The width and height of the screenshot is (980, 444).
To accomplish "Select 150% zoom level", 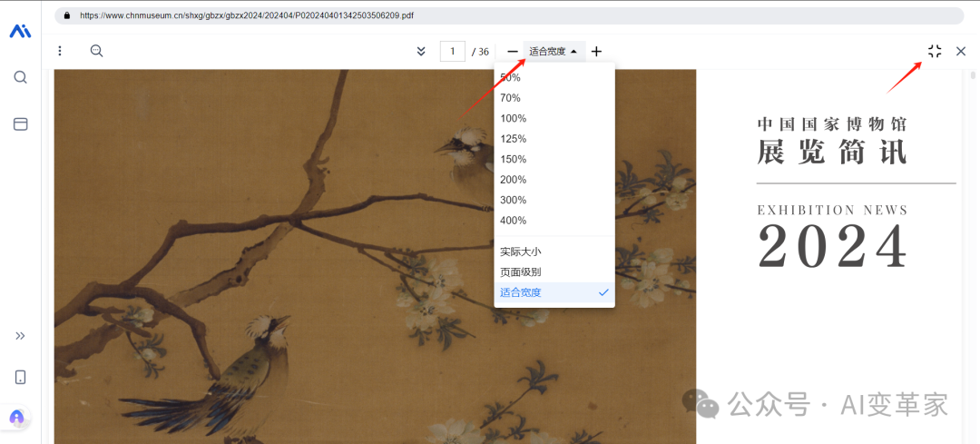I will tap(554, 159).
